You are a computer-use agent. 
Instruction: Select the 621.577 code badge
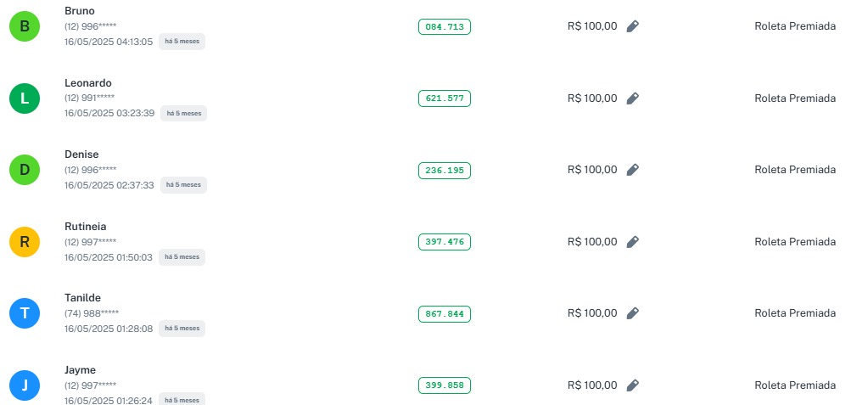pos(445,98)
